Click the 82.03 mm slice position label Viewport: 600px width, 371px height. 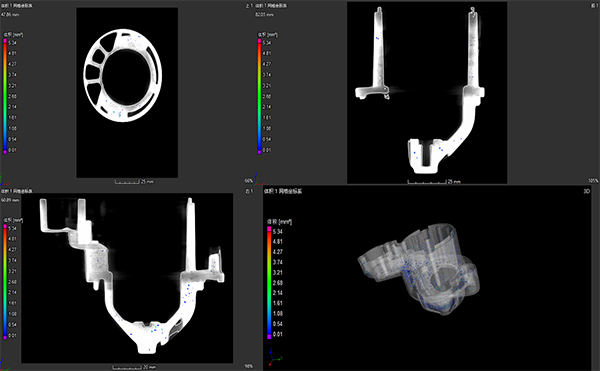(264, 15)
